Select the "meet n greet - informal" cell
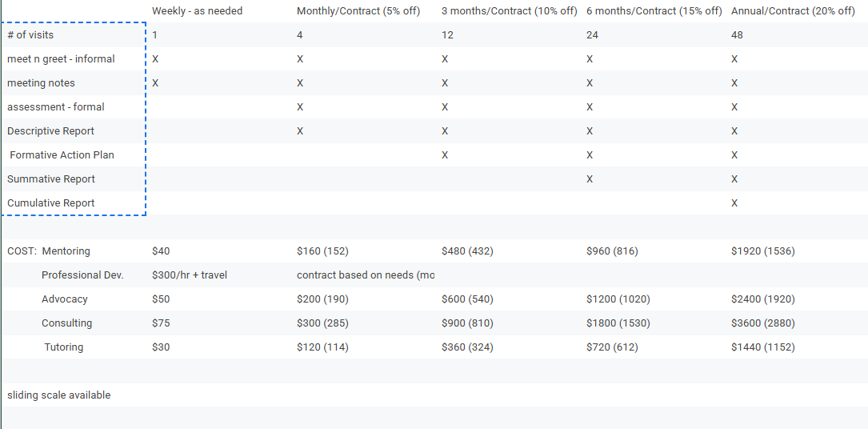Viewport: 868px width, 429px height. pyautogui.click(x=61, y=59)
